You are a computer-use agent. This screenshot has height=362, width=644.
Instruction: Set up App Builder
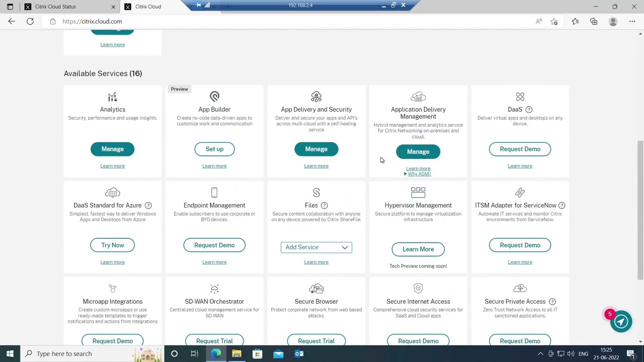coord(214,149)
